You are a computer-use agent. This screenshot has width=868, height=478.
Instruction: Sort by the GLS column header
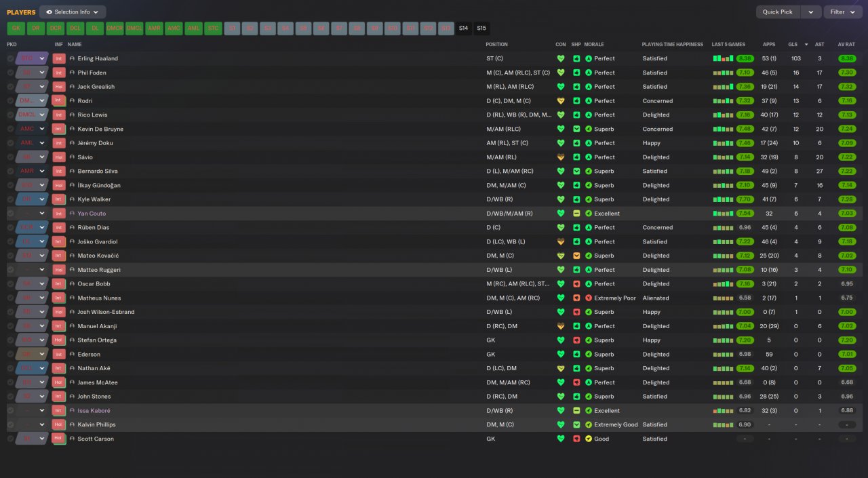coord(793,45)
